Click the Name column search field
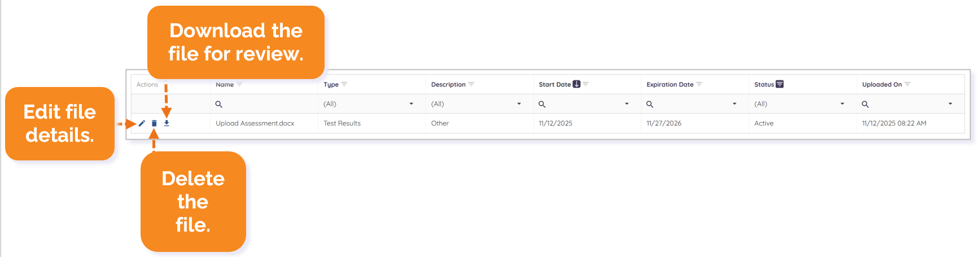The width and height of the screenshot is (980, 257). [x=265, y=104]
